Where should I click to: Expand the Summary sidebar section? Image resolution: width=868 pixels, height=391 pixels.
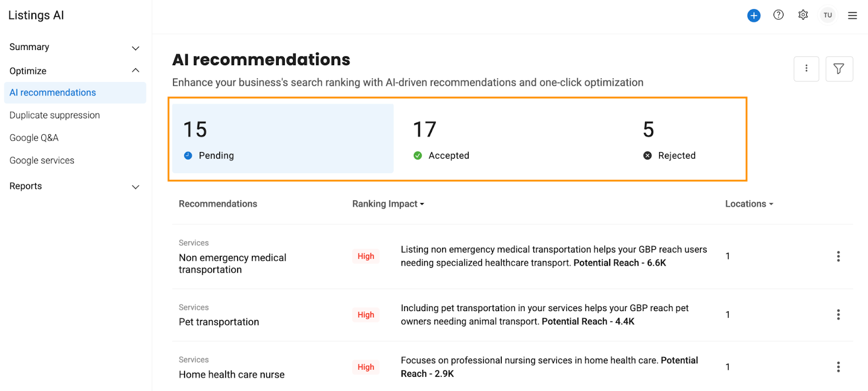(75, 47)
